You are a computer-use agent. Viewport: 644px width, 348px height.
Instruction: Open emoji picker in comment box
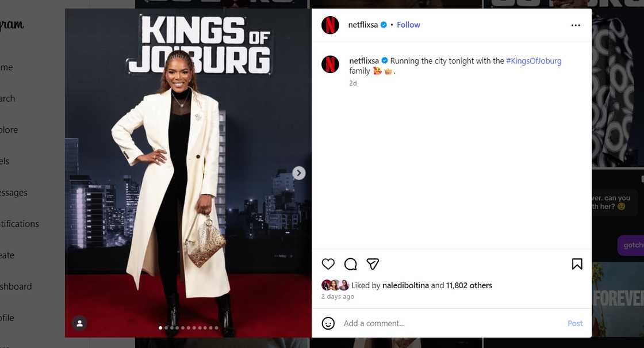(328, 323)
